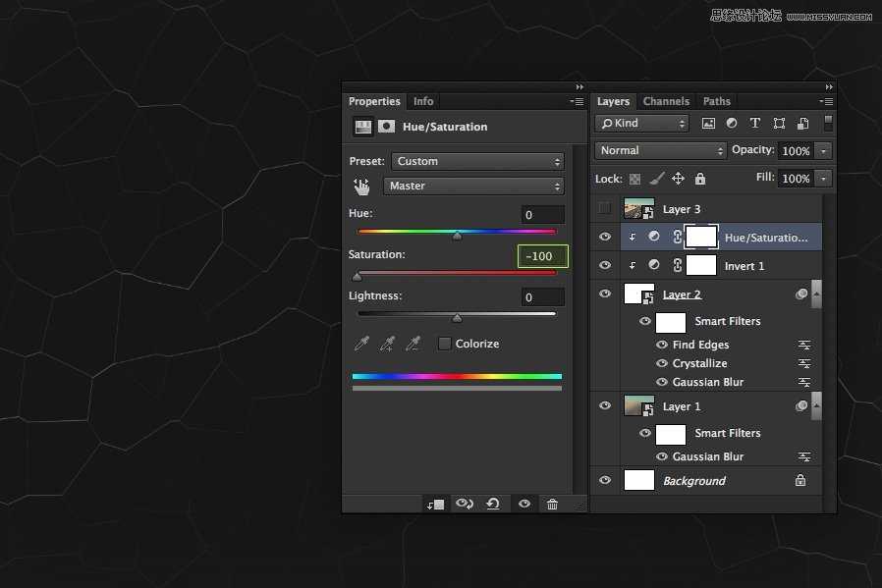The image size is (882, 588).
Task: Open the Layers panel flyout menu
Action: click(826, 101)
